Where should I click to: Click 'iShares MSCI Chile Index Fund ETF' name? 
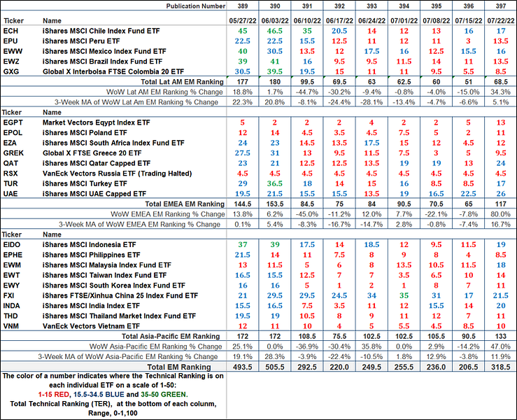(101, 31)
